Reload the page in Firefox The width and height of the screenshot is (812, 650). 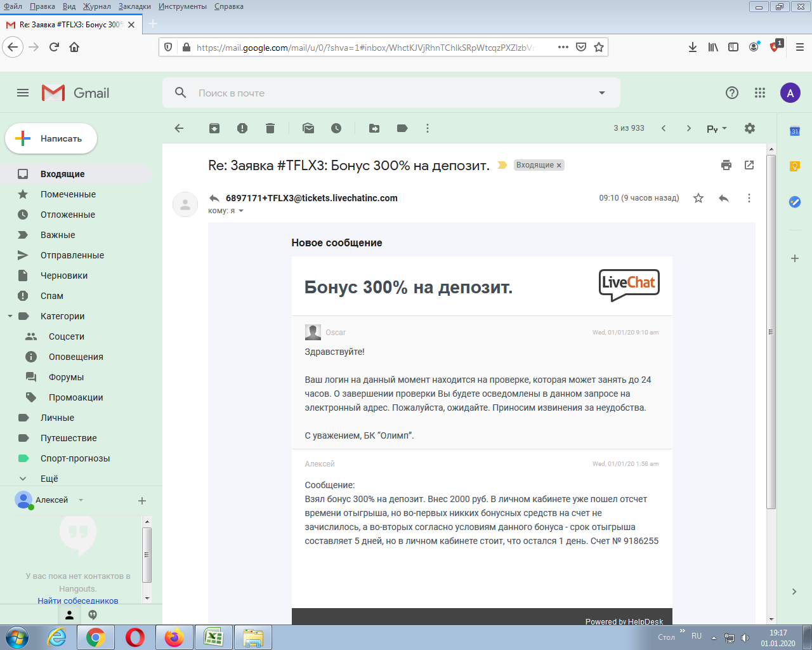54,47
